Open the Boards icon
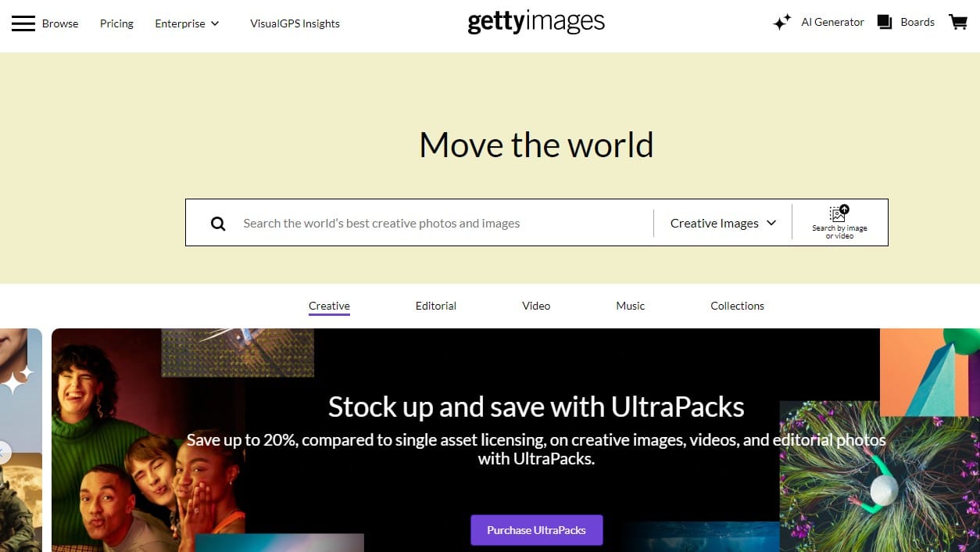The width and height of the screenshot is (980, 552). click(885, 23)
